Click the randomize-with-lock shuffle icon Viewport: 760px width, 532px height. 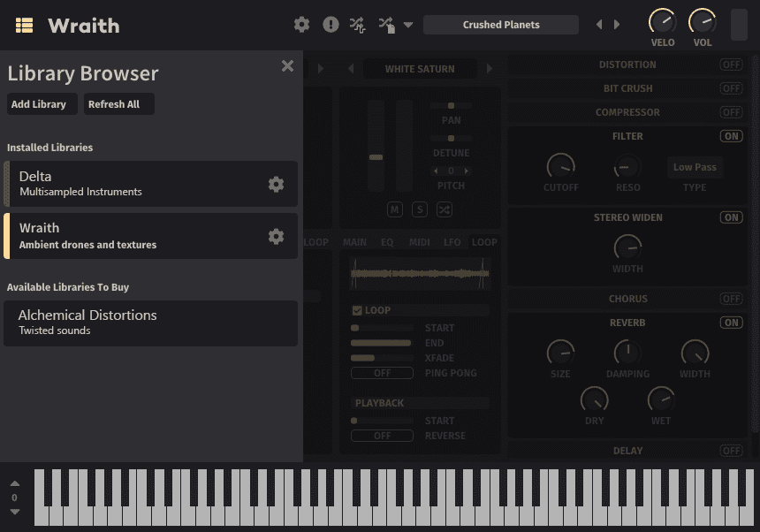[387, 26]
